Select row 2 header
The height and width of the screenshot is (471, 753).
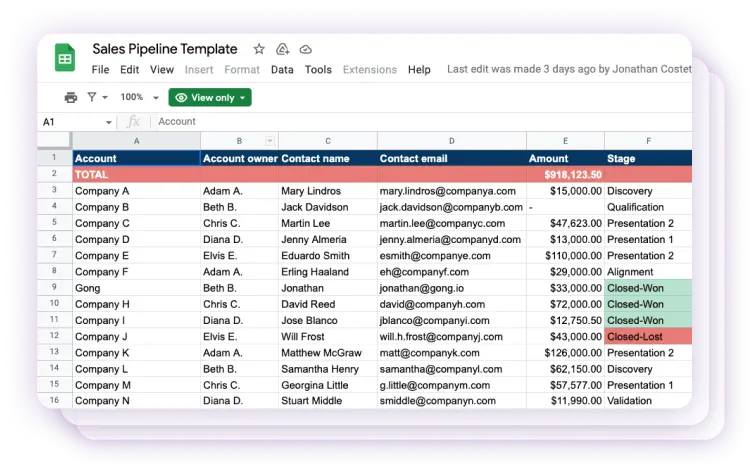point(54,174)
